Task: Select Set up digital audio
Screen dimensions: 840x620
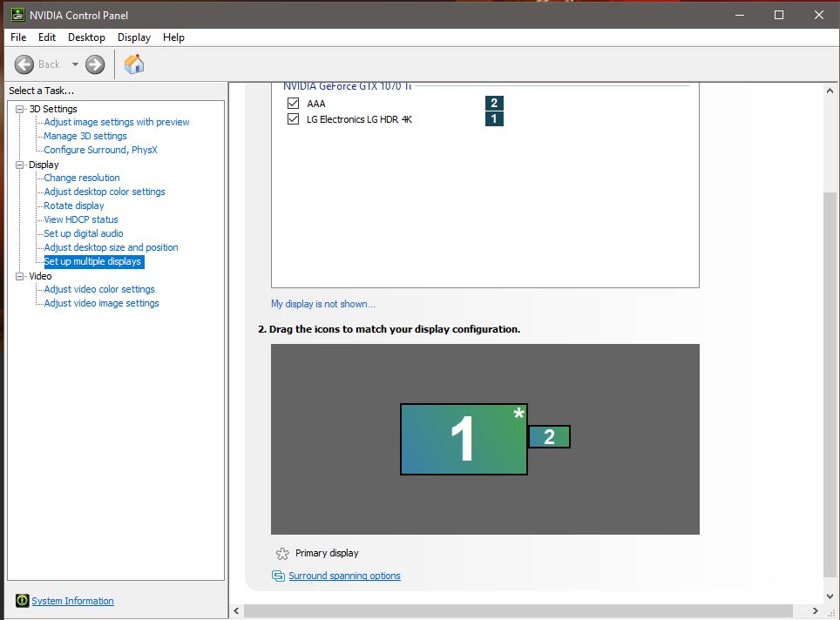Action: pyautogui.click(x=84, y=233)
